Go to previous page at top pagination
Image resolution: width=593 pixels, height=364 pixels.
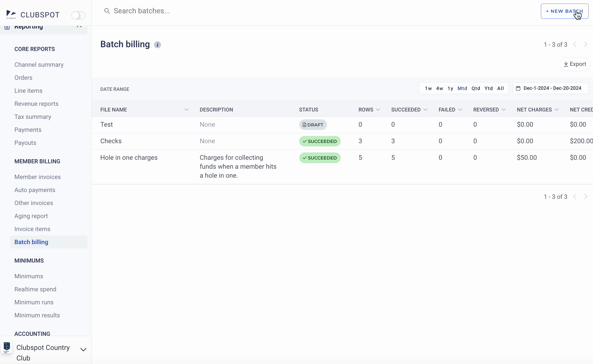click(x=575, y=44)
